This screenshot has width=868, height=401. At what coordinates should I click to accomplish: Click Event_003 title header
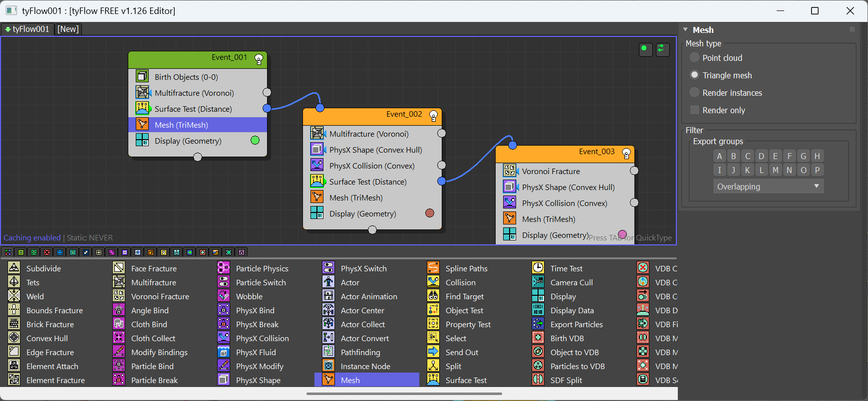click(565, 154)
